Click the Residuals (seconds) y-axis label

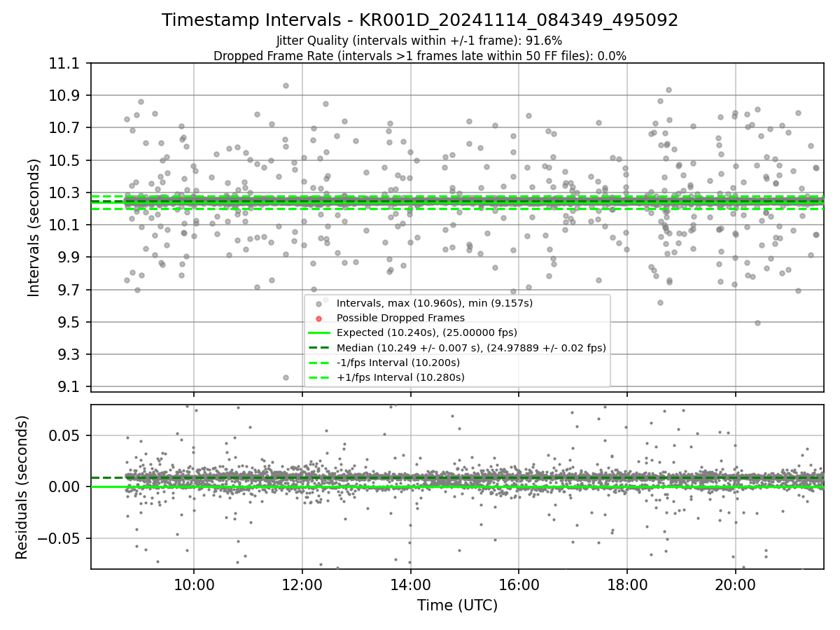[22, 487]
